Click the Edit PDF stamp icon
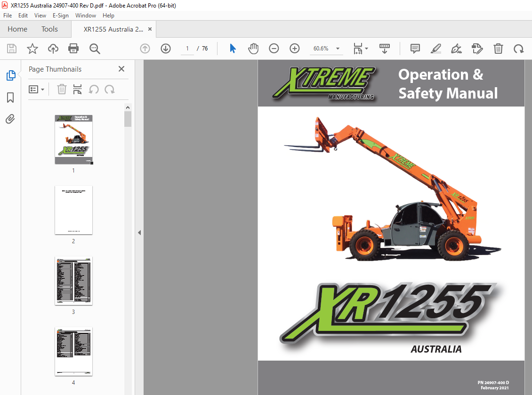The height and width of the screenshot is (395, 532). [477, 49]
